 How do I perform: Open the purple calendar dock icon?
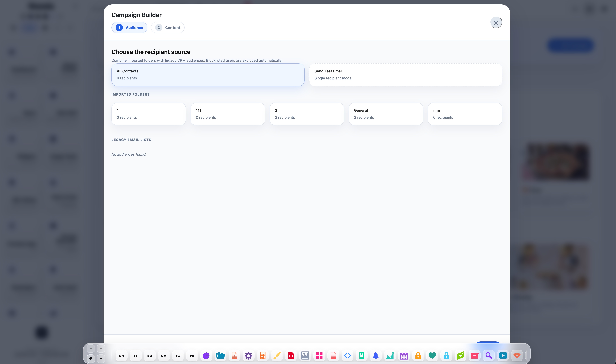404,355
